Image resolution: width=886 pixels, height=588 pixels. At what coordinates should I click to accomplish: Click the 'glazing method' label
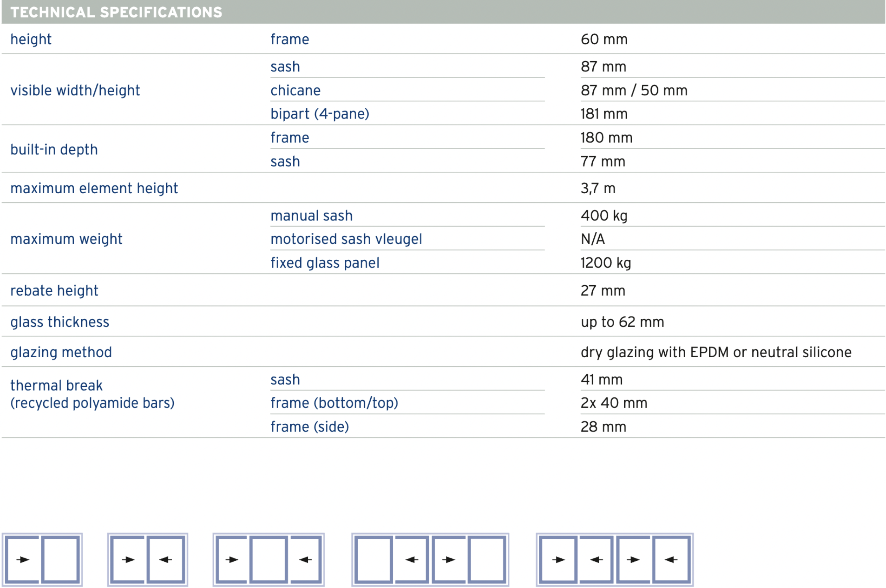coord(61,352)
